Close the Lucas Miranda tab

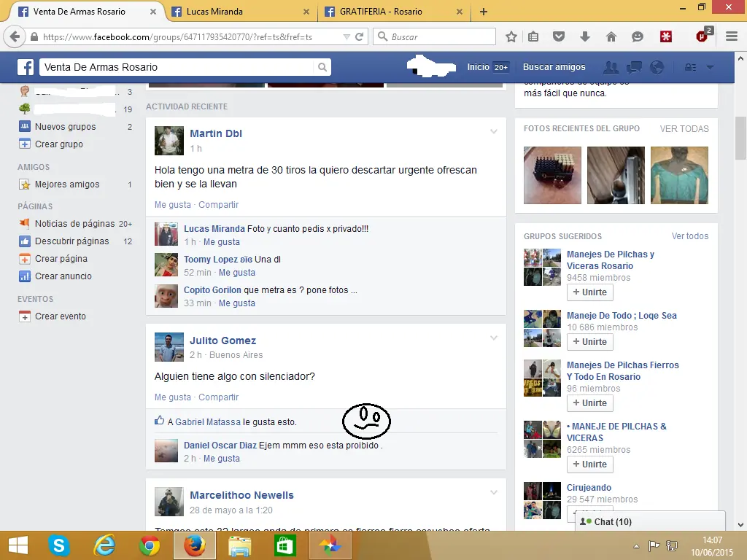coord(306,12)
